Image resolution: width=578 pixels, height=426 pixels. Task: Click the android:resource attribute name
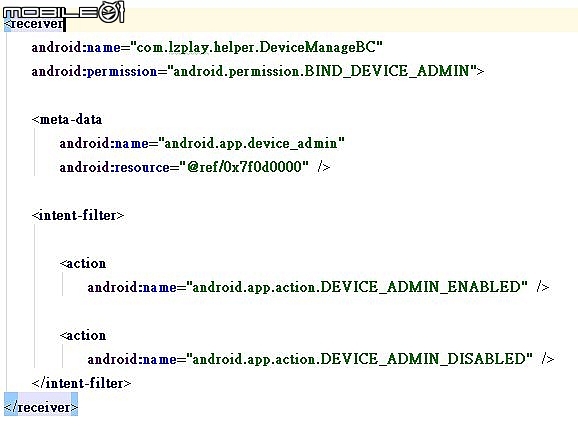(x=115, y=167)
